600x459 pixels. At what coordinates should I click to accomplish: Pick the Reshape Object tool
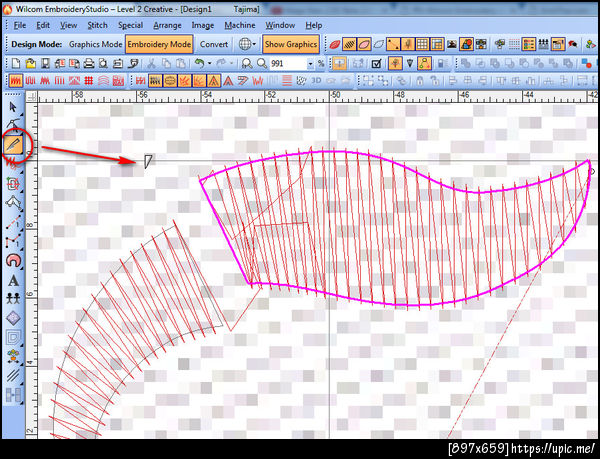pos(13,125)
